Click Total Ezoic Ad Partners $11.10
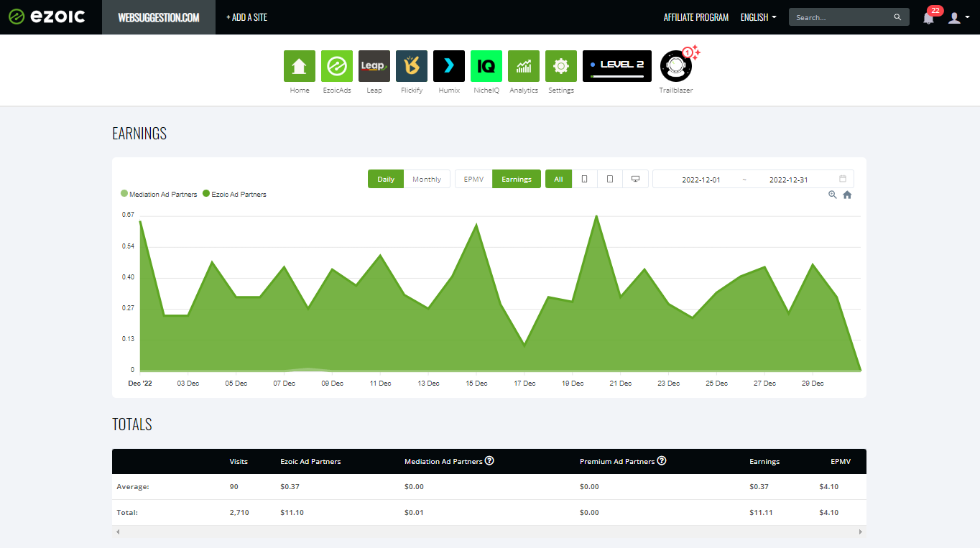Screen dimensions: 980x548 290,512
